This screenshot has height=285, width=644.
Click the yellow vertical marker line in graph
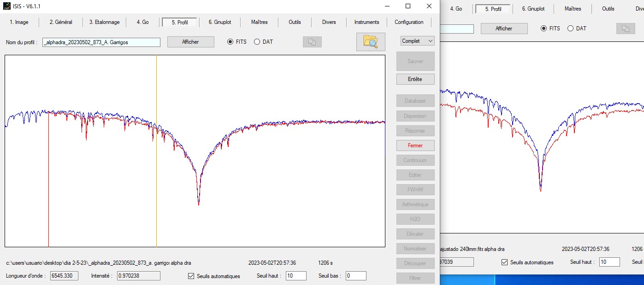pyautogui.click(x=156, y=193)
